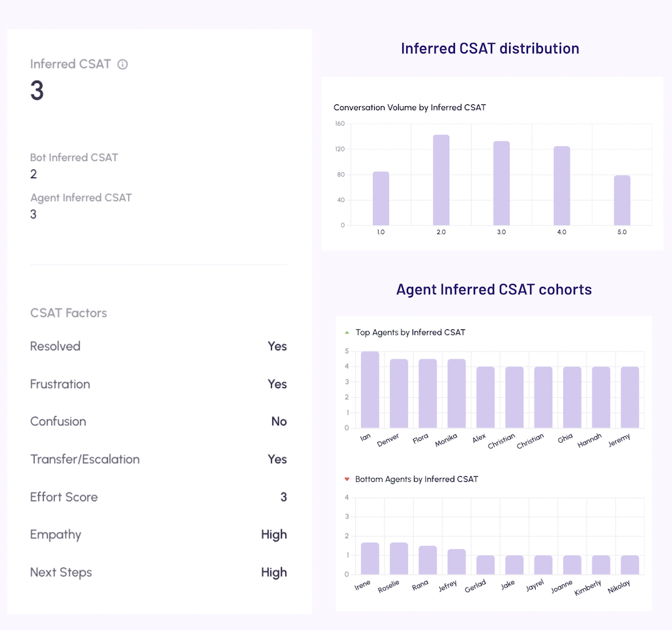Select the Effort Score value 3
This screenshot has width=672, height=630.
[x=284, y=497]
